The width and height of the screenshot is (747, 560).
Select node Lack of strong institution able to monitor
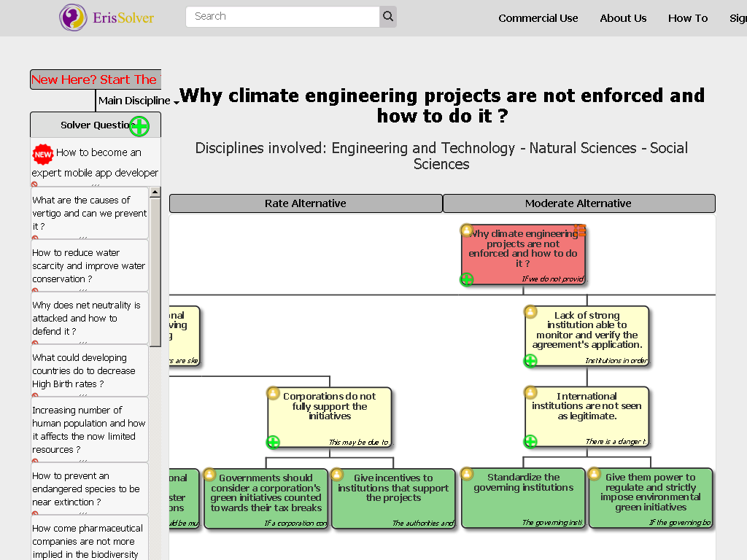point(587,335)
